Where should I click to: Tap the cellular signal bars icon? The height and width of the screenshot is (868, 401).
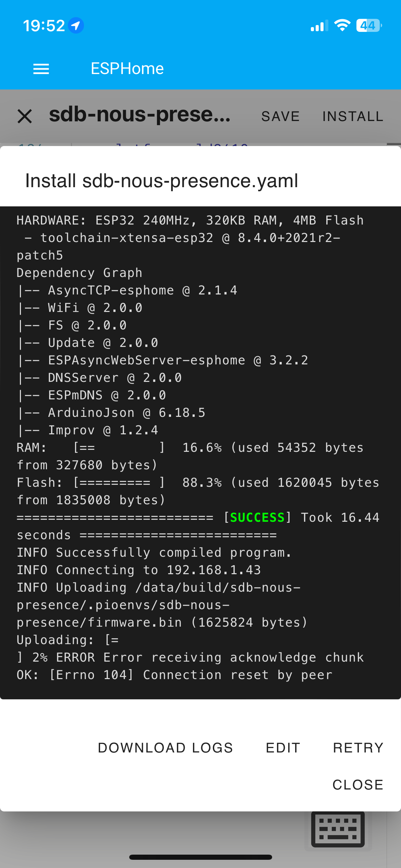tap(319, 26)
